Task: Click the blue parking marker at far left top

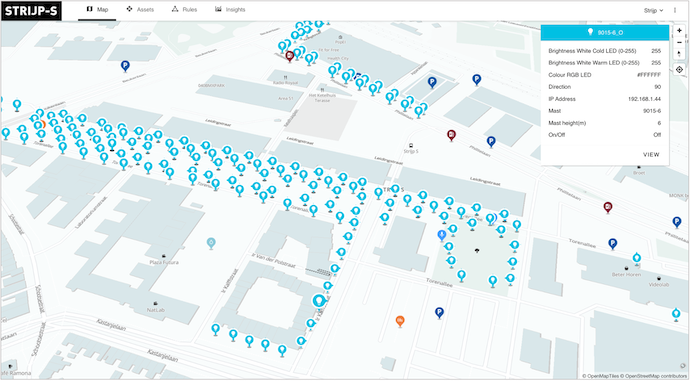Action: (x=125, y=66)
